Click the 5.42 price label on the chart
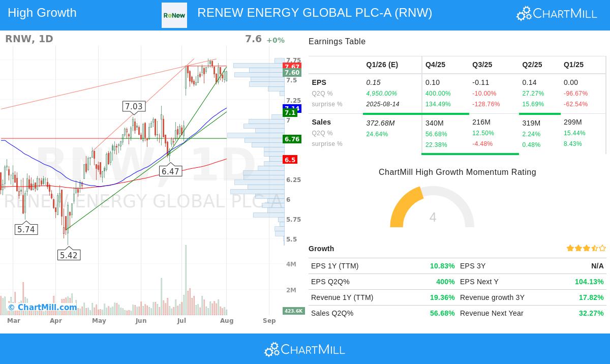Viewport: 610px width, 364px height. [69, 255]
